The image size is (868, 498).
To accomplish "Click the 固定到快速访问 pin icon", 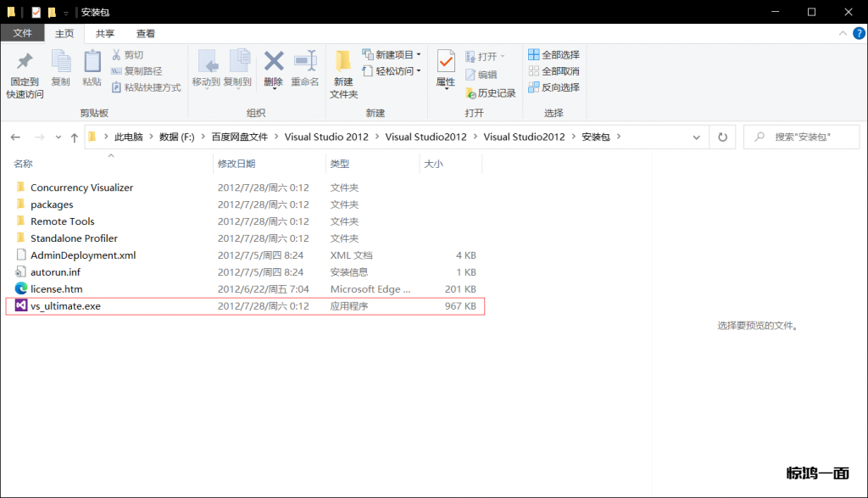I will (x=25, y=62).
